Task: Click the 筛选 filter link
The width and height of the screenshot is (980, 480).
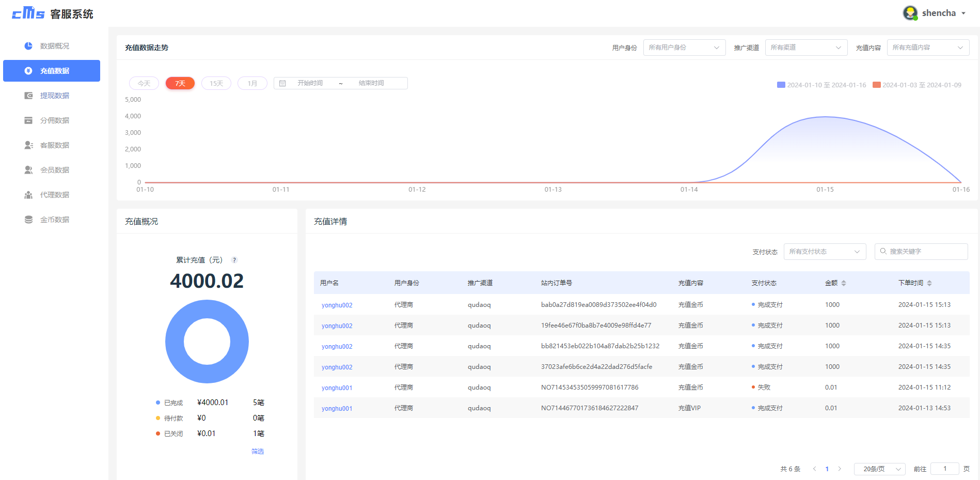Action: (x=258, y=451)
